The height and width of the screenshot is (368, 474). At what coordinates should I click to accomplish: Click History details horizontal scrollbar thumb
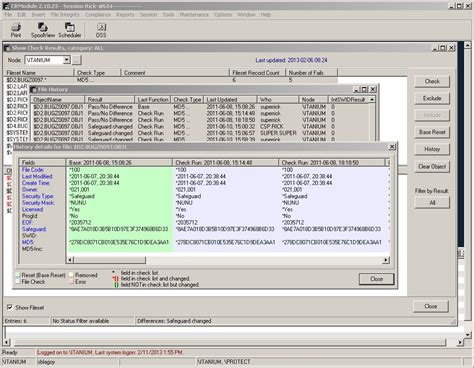pyautogui.click(x=110, y=260)
